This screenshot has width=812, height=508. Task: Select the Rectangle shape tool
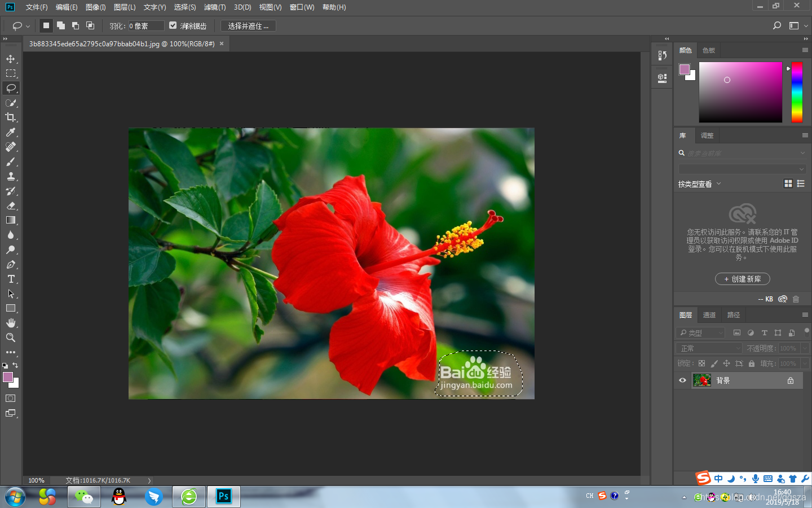[11, 308]
